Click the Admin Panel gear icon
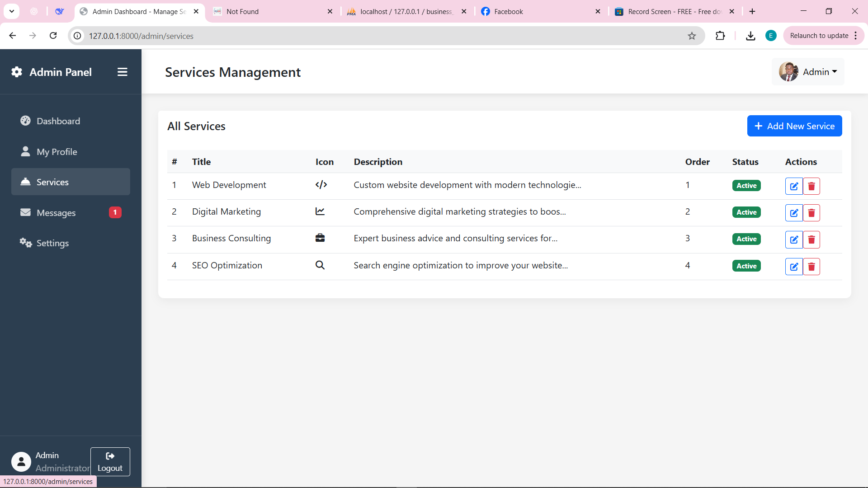Screen dimensions: 868x488 (x=17, y=72)
